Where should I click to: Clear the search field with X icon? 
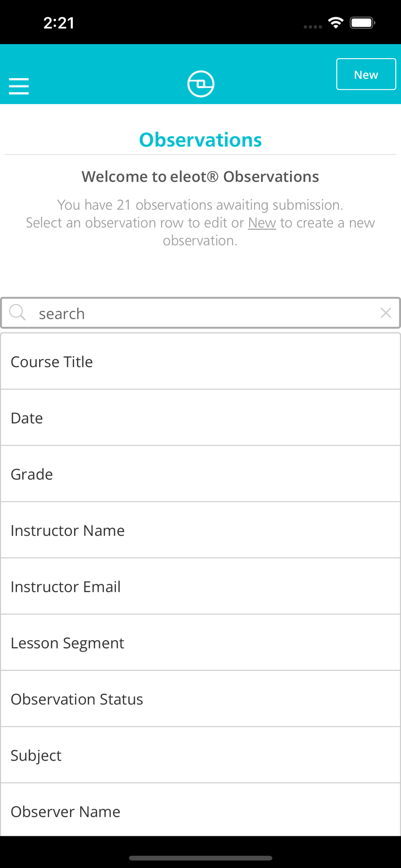(385, 312)
